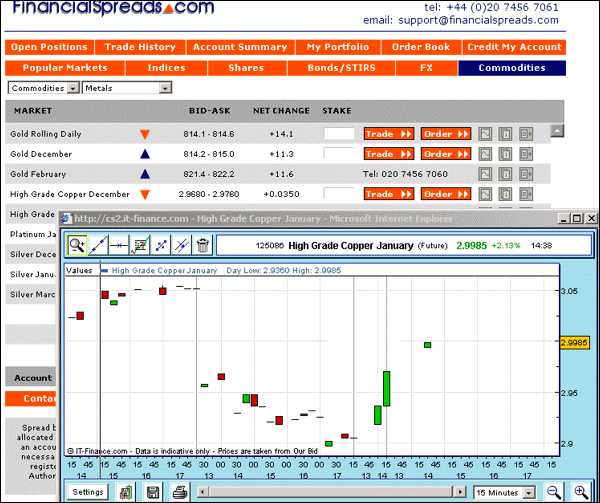Click Order button for Gold Rolling Daily
600x503 pixels.
pyautogui.click(x=446, y=134)
